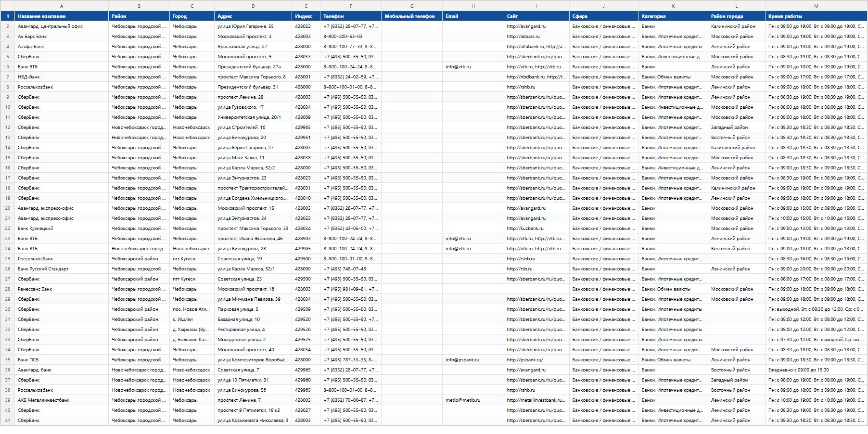Select column K by its letter header
Image resolution: width=868 pixels, height=434 pixels.
coord(673,6)
